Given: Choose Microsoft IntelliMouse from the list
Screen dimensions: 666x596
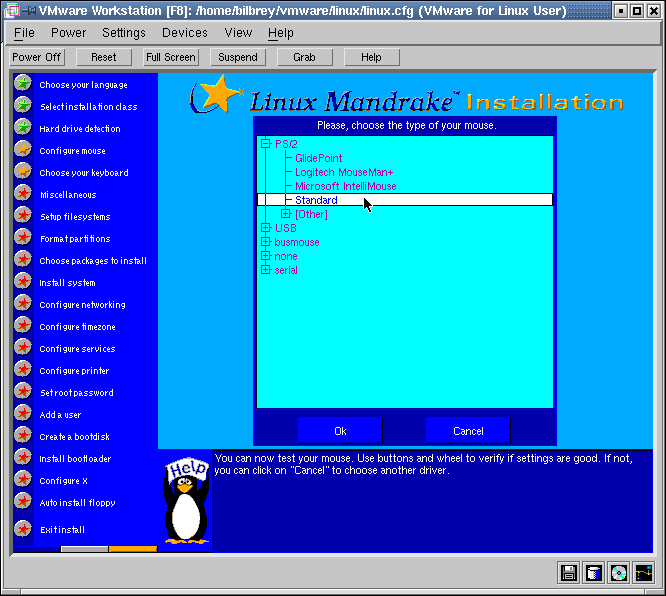Looking at the screenshot, I should tap(345, 186).
